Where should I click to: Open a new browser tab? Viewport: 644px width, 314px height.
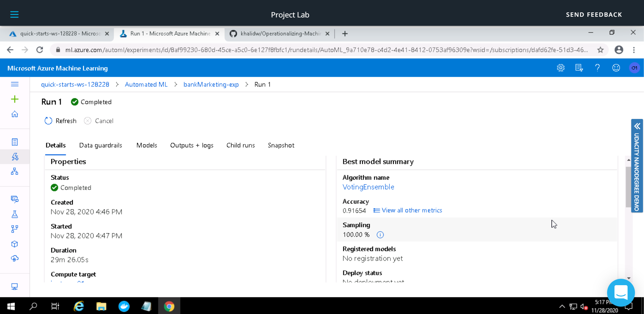coord(345,34)
